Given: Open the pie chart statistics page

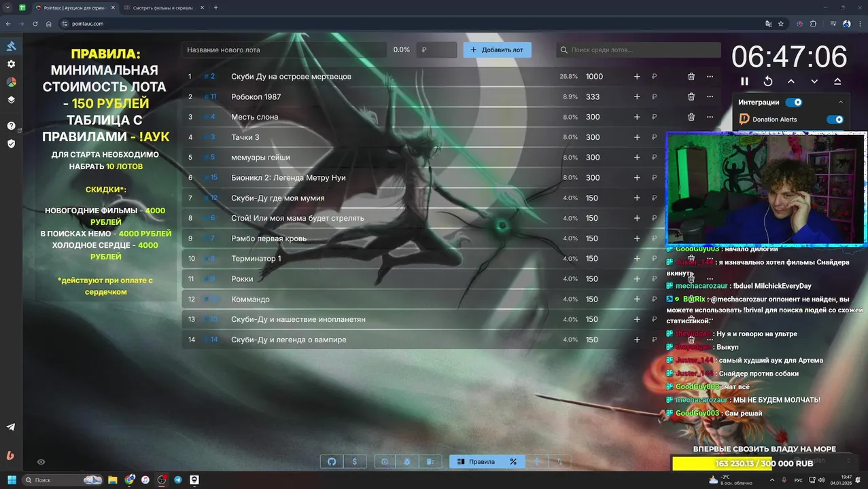Looking at the screenshot, I should 11,81.
